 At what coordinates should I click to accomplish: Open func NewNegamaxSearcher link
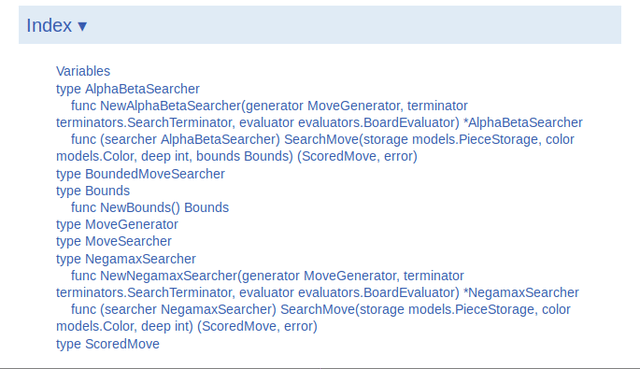(317, 284)
